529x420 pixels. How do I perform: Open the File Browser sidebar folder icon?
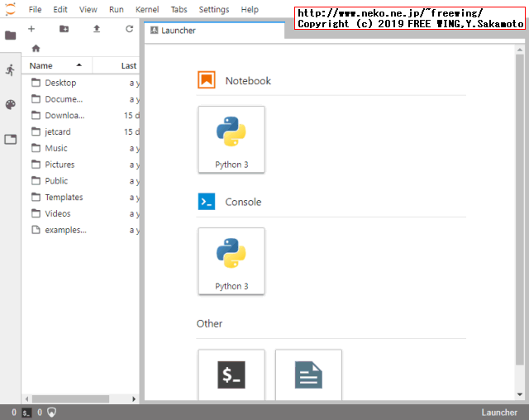[10, 36]
